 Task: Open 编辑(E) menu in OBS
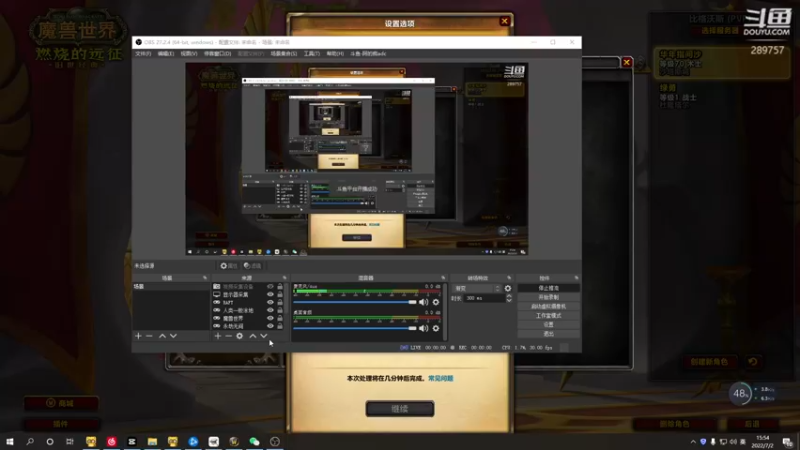[x=165, y=54]
